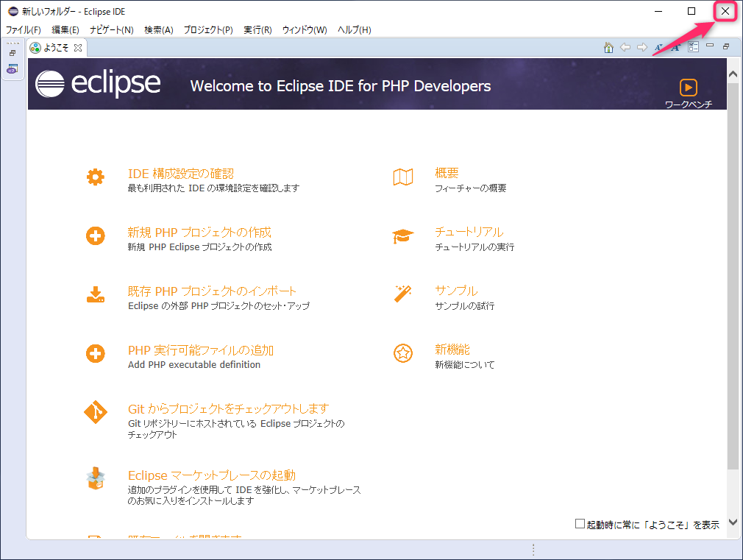The height and width of the screenshot is (560, 743).
Task: Open the ウィンドウ(W) menu
Action: pyautogui.click(x=305, y=30)
